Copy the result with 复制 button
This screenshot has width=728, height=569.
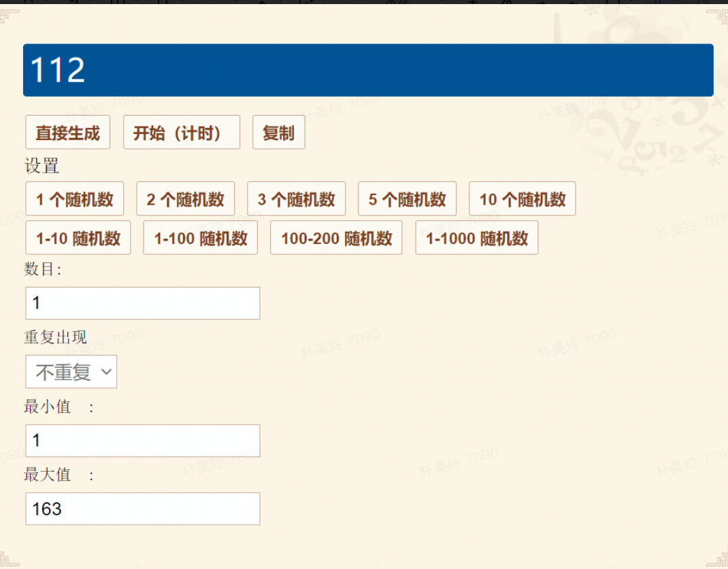point(278,133)
